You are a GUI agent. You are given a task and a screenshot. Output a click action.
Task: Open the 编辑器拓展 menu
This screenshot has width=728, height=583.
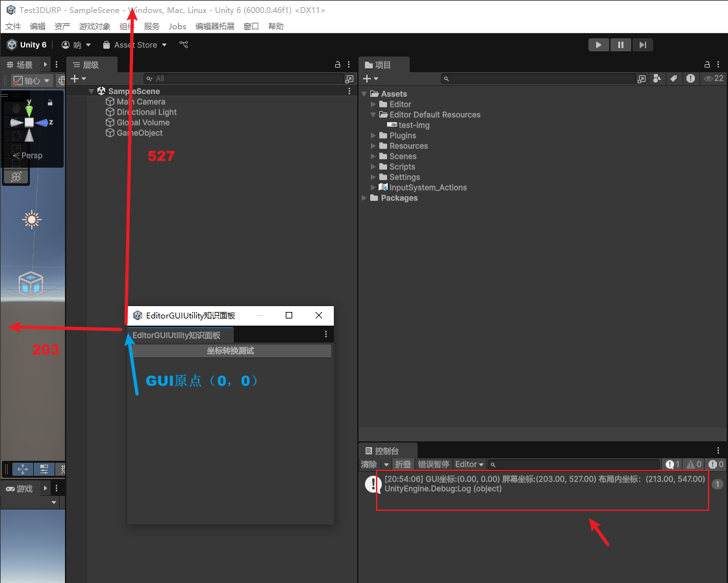point(215,27)
